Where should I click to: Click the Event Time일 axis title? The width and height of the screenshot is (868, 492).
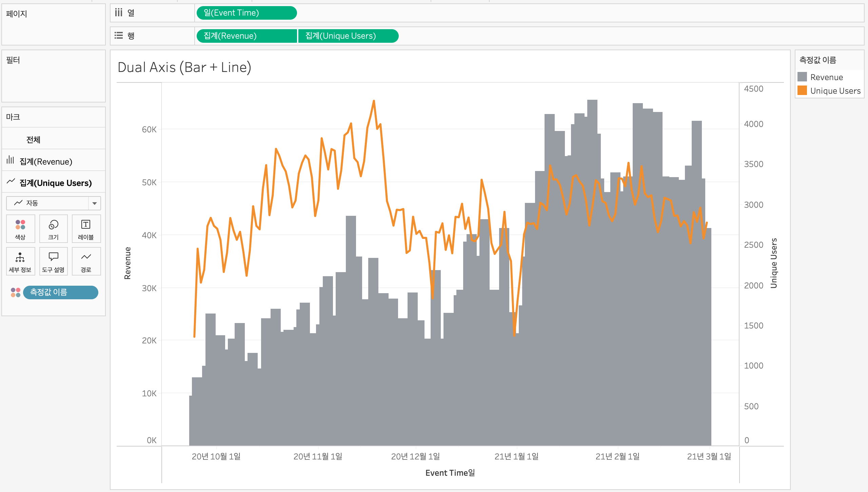(x=450, y=473)
